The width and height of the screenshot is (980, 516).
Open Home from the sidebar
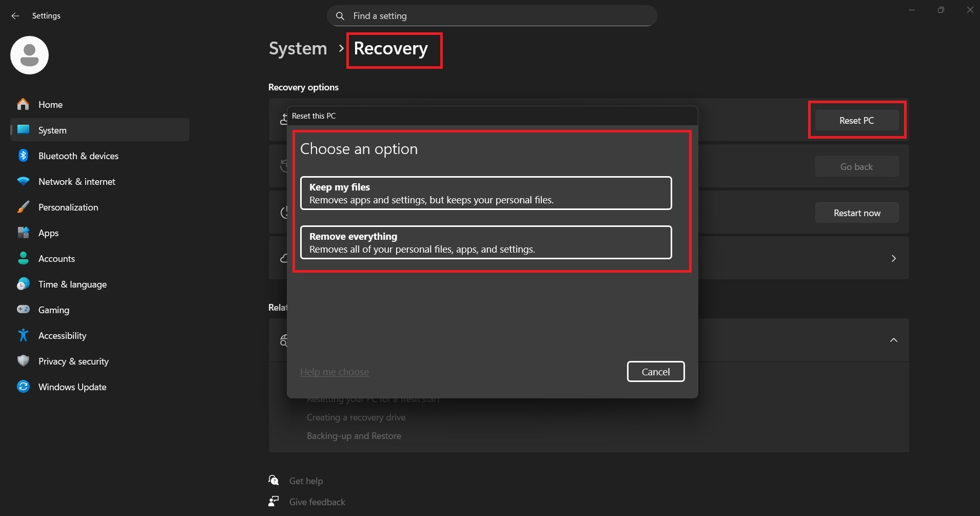click(x=50, y=104)
